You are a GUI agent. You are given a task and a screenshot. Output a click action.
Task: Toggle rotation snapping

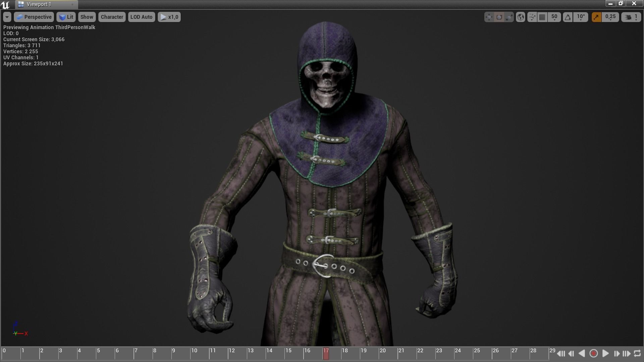click(x=568, y=17)
